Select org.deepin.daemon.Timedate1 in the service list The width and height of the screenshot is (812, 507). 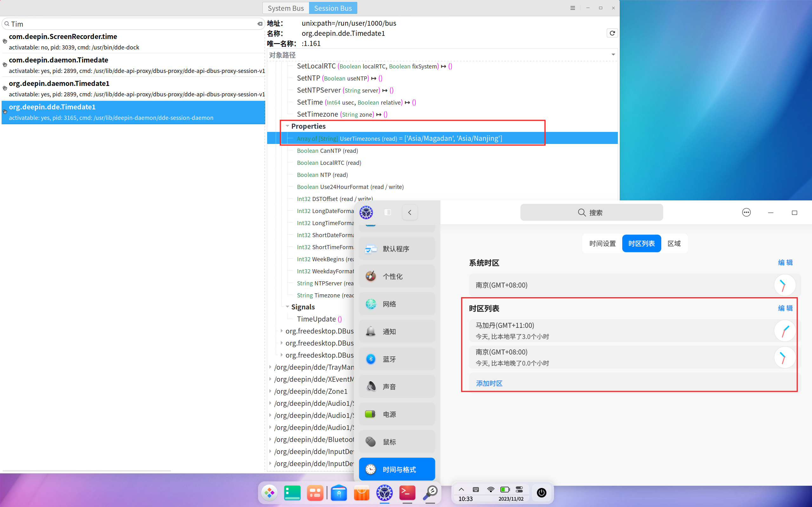[x=59, y=83]
